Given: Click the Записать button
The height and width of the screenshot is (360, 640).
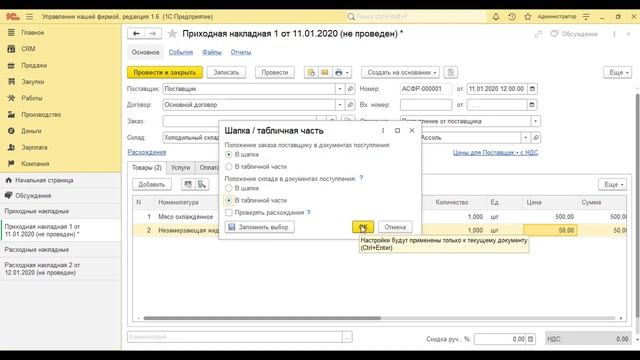Looking at the screenshot, I should click(x=226, y=72).
